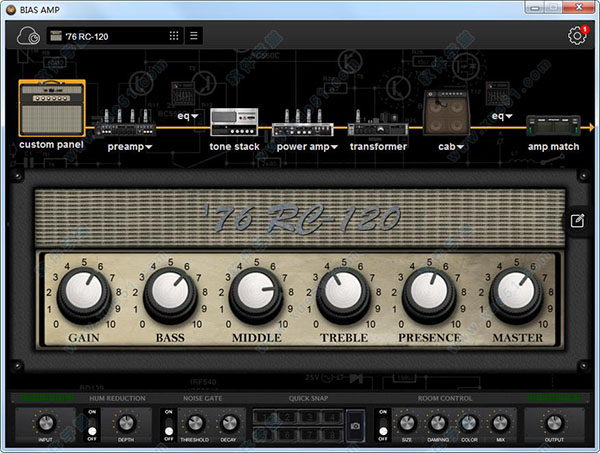Click the room SIZE knob

pyautogui.click(x=406, y=423)
